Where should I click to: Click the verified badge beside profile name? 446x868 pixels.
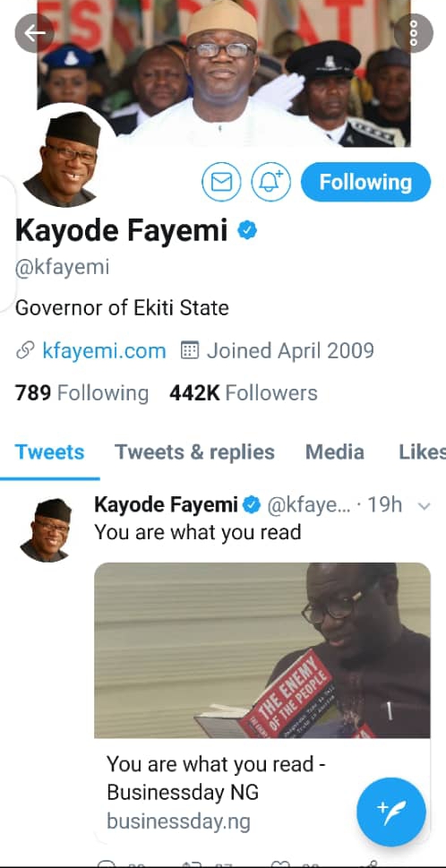(x=247, y=229)
